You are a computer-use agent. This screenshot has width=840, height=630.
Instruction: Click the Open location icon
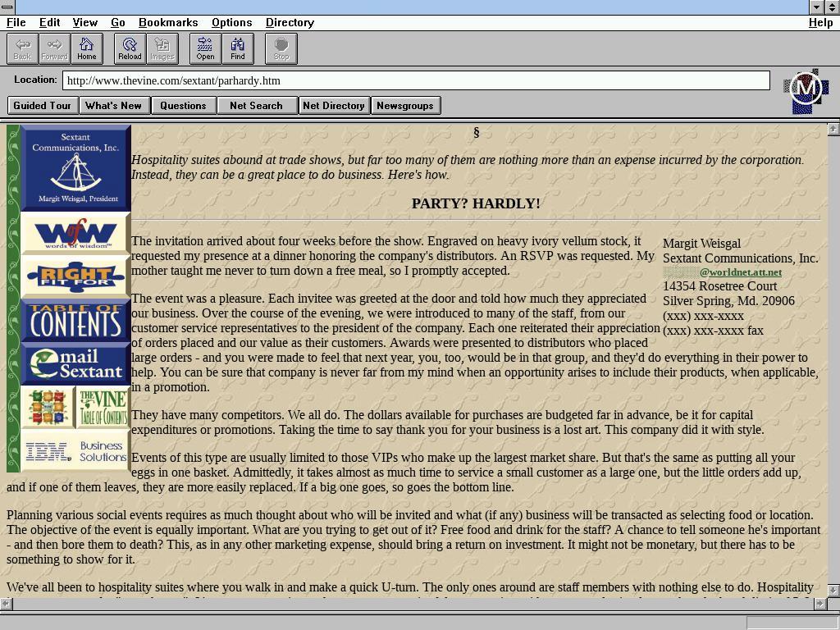click(x=205, y=48)
